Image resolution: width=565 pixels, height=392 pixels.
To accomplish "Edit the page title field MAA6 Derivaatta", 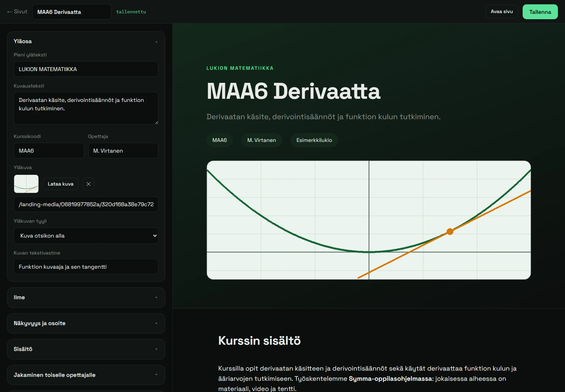I will (x=72, y=12).
